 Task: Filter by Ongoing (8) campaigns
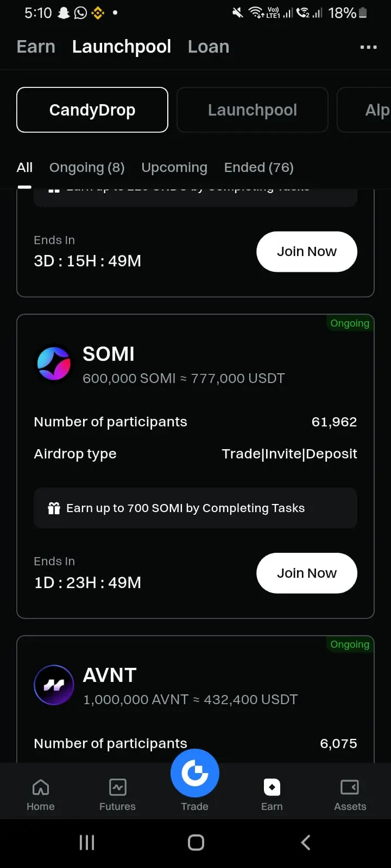coord(87,168)
